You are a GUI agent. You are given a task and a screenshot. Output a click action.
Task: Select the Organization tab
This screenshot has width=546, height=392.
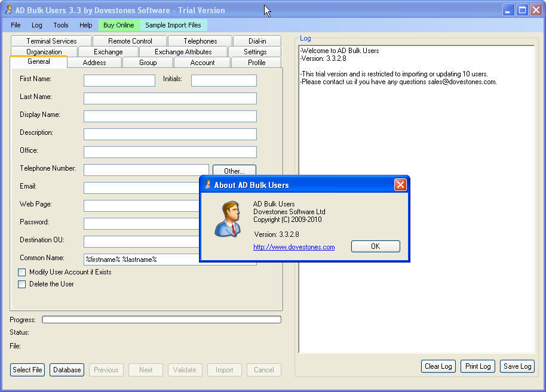pos(44,51)
